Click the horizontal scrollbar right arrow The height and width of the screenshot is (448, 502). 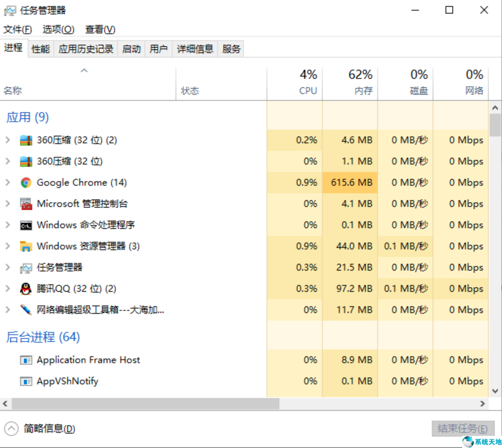coord(483,404)
